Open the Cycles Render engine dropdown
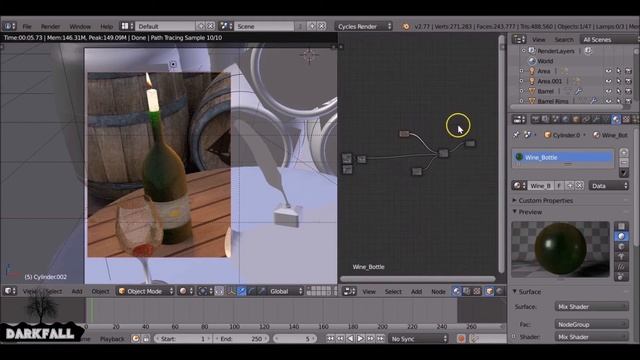Image resolution: width=640 pixels, height=360 pixels. point(363,26)
